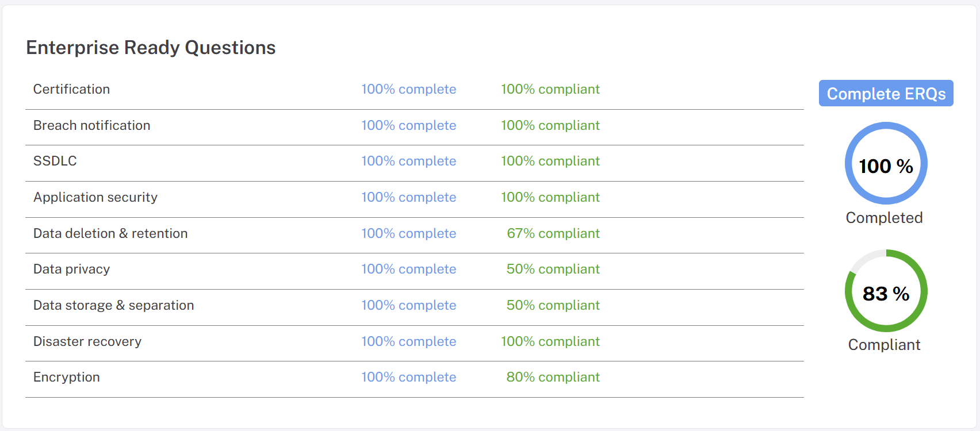Click 80% compliant for Encryption
The image size is (980, 431).
pos(553,377)
